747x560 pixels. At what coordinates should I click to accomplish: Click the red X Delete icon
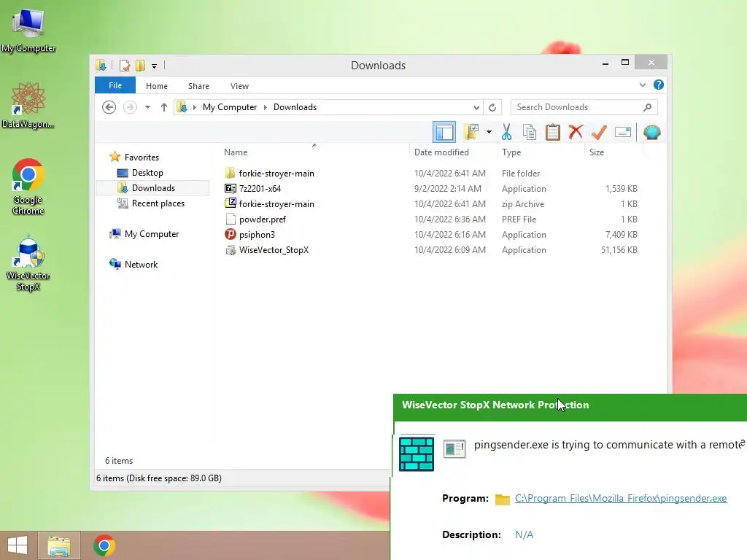[576, 131]
